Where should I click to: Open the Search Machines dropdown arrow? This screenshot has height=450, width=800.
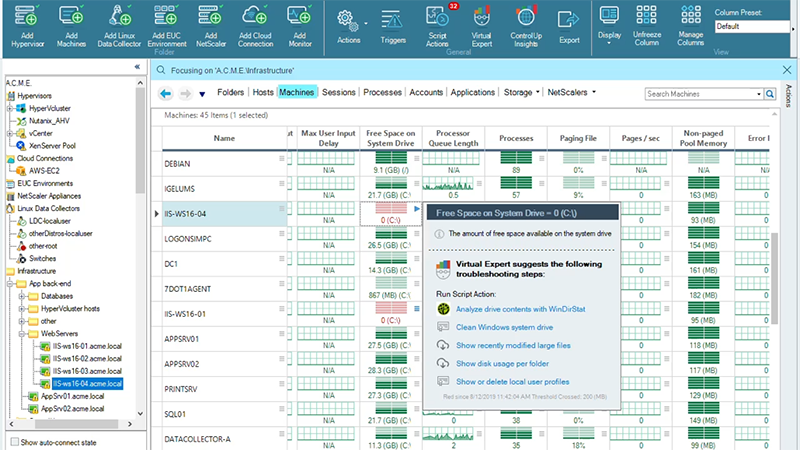point(759,94)
